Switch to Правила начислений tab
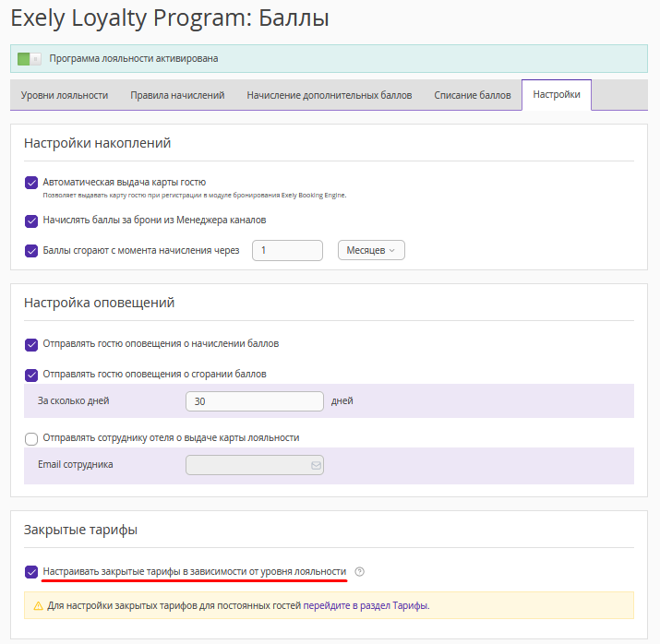The height and width of the screenshot is (644, 660). point(177,95)
